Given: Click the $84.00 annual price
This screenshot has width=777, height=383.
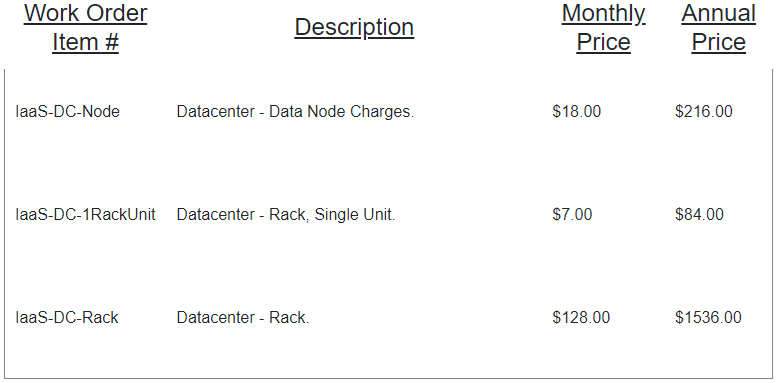Looking at the screenshot, I should [x=699, y=215].
